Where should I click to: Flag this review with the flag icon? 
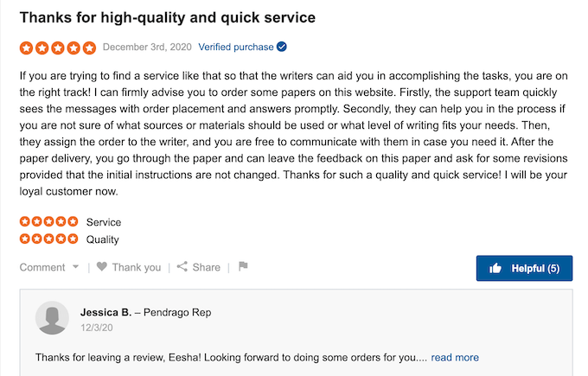tap(243, 266)
